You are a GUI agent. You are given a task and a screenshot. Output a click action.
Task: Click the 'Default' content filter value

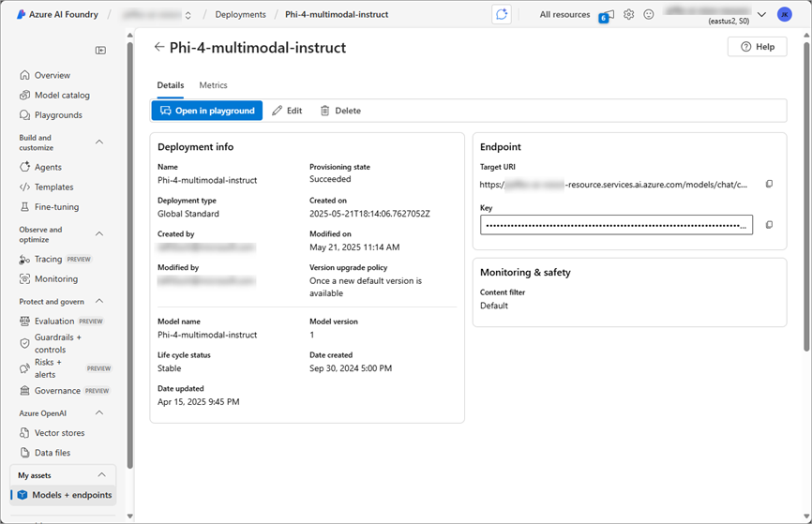point(494,306)
